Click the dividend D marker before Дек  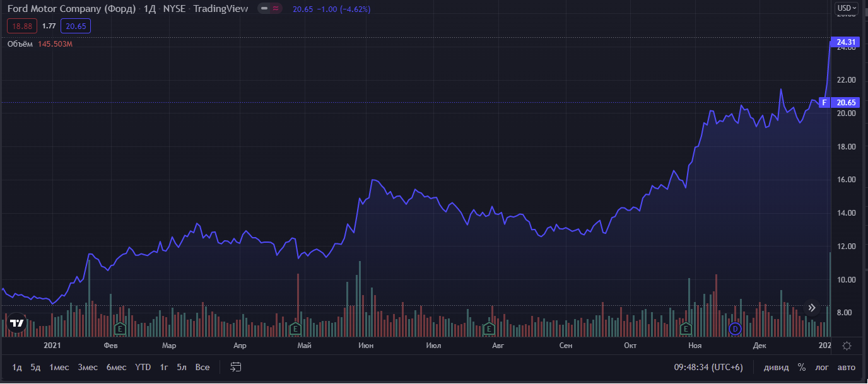pyautogui.click(x=734, y=329)
